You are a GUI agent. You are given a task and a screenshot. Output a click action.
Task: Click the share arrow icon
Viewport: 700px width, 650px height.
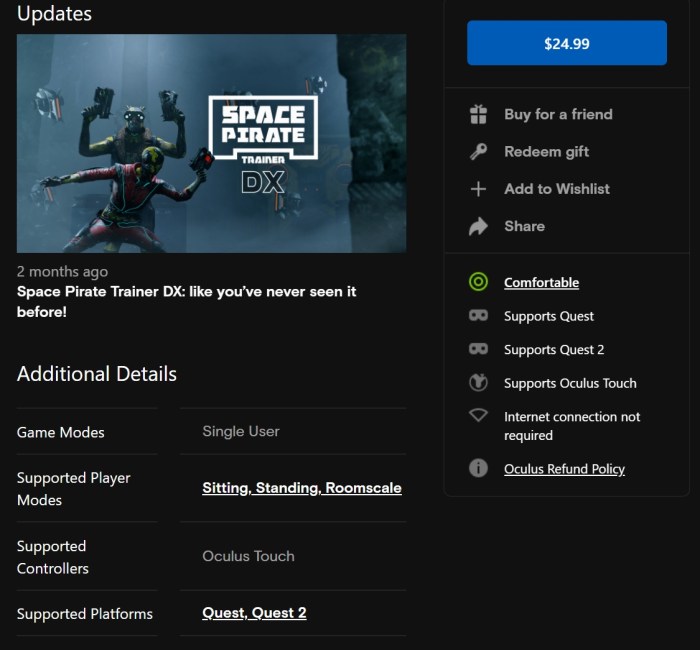click(478, 226)
